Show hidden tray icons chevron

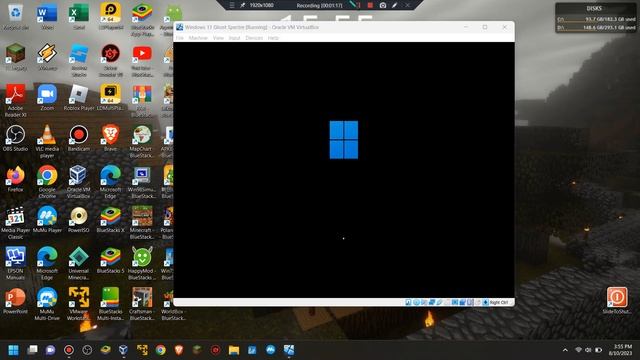[x=565, y=350]
